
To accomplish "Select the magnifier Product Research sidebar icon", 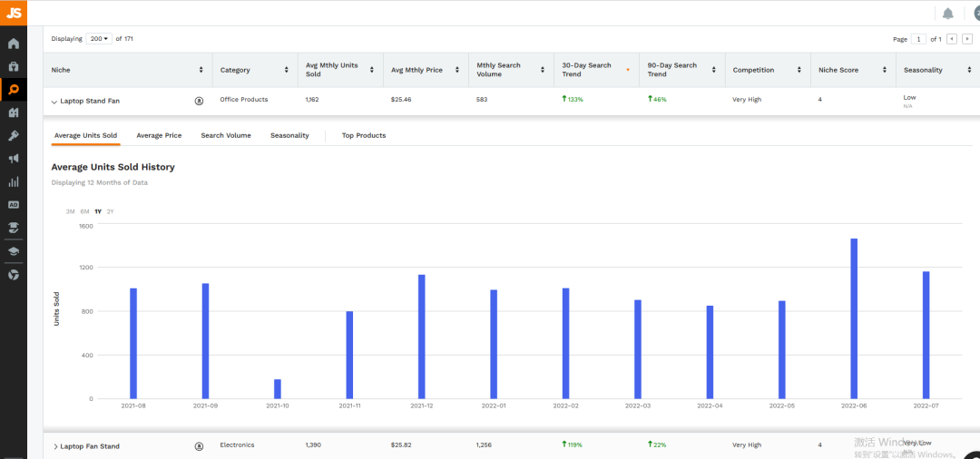I will tap(13, 89).
